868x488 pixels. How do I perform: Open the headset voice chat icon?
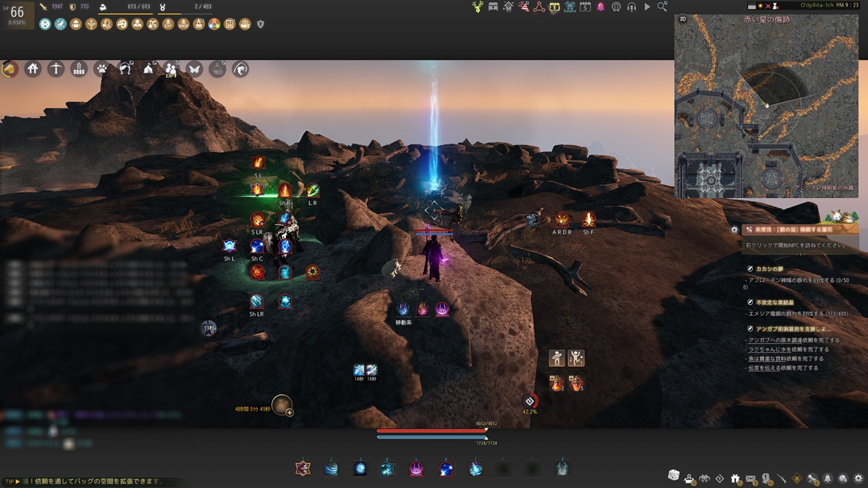[x=631, y=7]
